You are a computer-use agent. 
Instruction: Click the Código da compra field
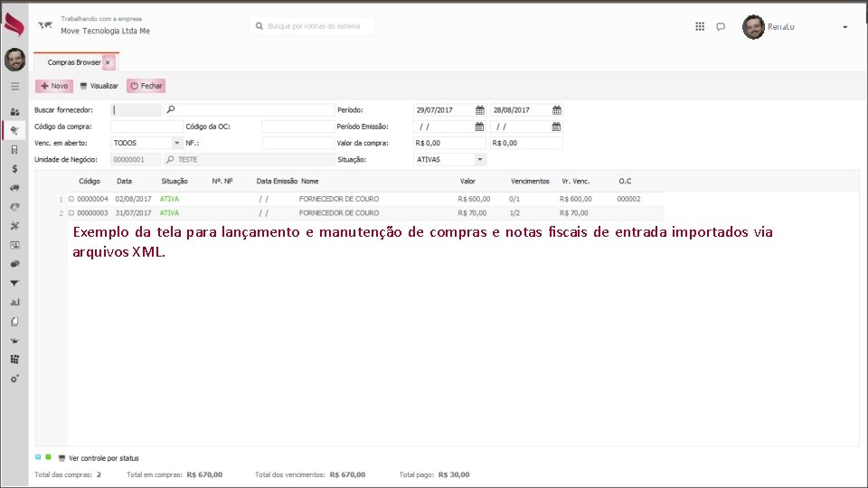click(x=146, y=127)
